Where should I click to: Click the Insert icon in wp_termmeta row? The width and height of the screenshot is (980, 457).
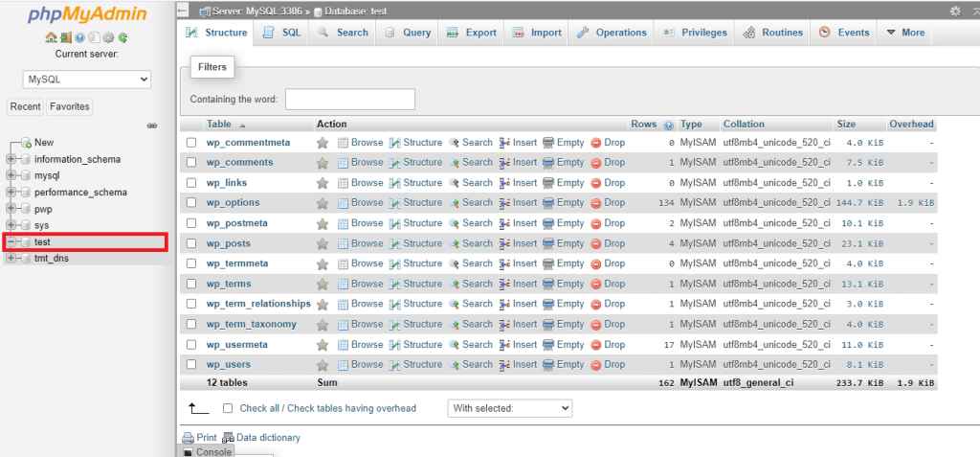point(505,263)
